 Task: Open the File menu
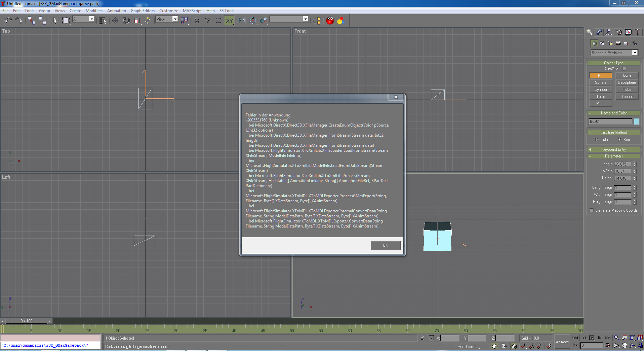[5, 11]
